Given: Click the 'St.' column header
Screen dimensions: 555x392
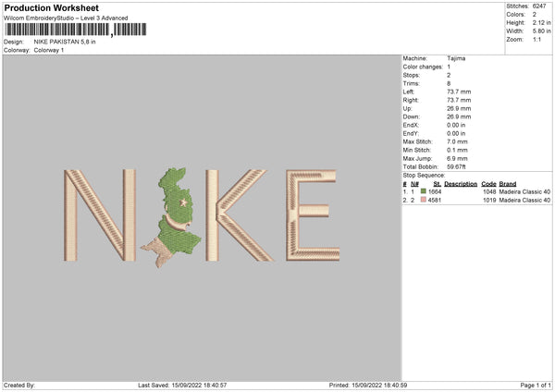Looking at the screenshot, I should (x=438, y=184).
